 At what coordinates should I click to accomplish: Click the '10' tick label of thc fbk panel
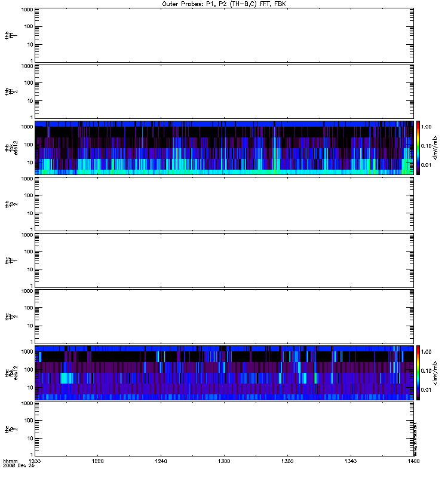pyautogui.click(x=30, y=388)
